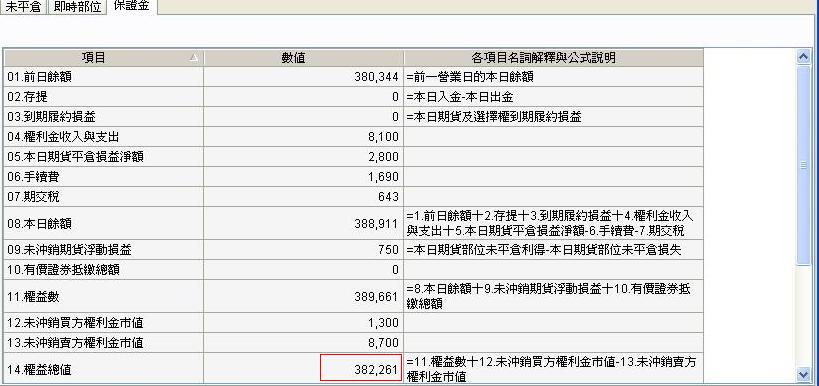
Task: Click the 數值 column header
Action: tap(303, 57)
